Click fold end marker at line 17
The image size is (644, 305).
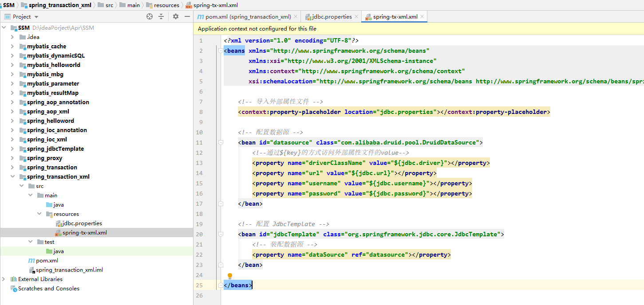pos(221,204)
